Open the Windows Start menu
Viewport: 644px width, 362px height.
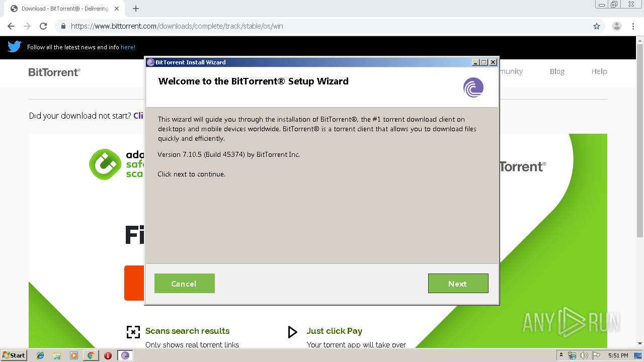click(14, 355)
